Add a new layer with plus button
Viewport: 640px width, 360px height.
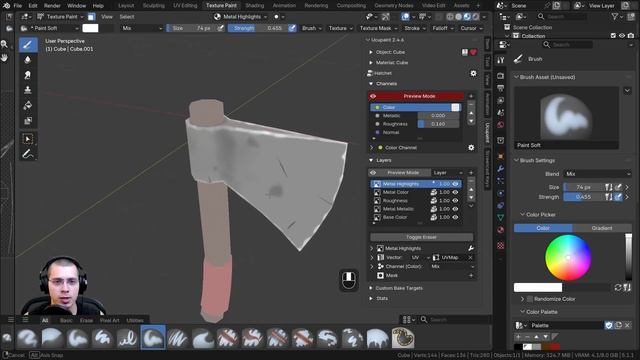pyautogui.click(x=471, y=173)
